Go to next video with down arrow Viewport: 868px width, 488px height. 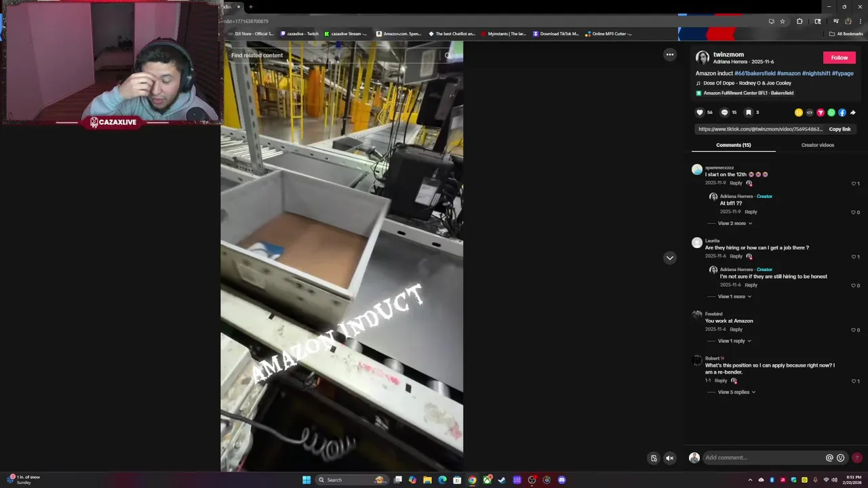point(669,258)
